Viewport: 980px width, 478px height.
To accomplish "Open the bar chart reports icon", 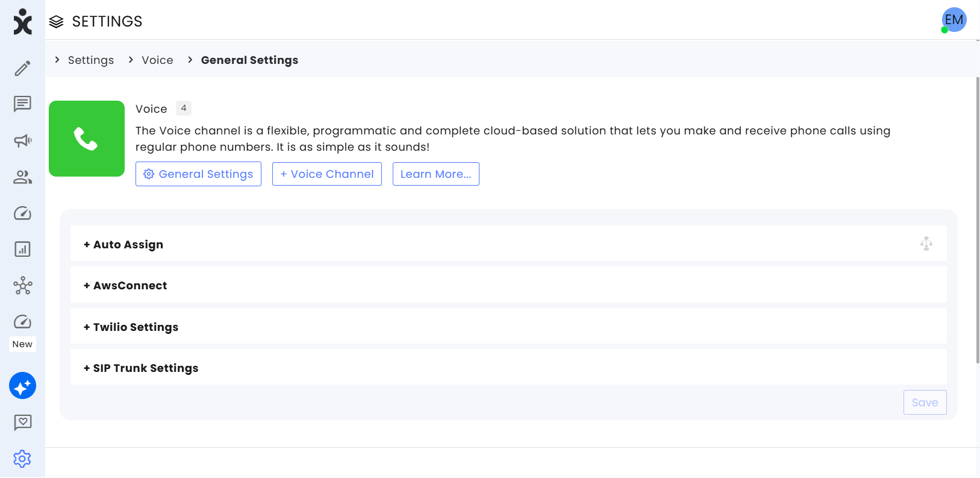I will tap(22, 249).
